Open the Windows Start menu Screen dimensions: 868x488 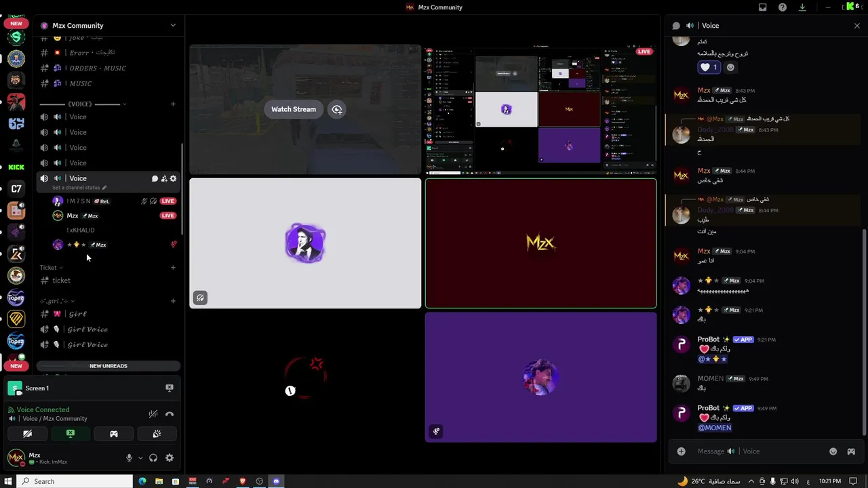(x=7, y=481)
